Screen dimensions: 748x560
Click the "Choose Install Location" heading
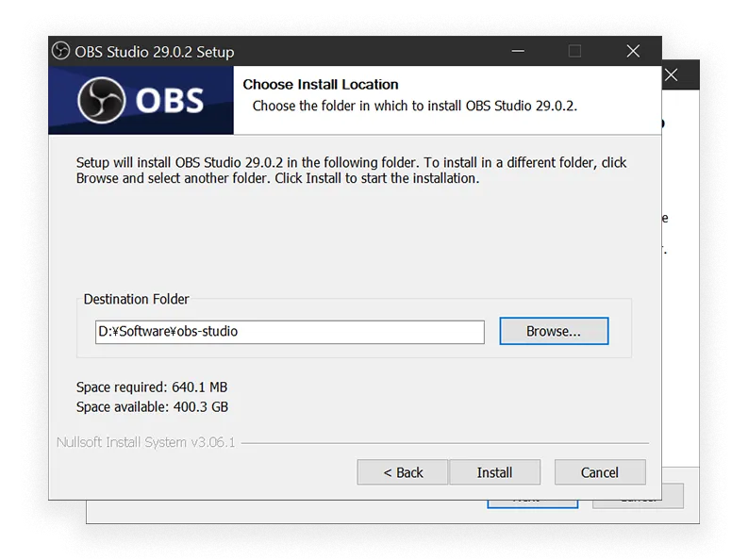321,84
